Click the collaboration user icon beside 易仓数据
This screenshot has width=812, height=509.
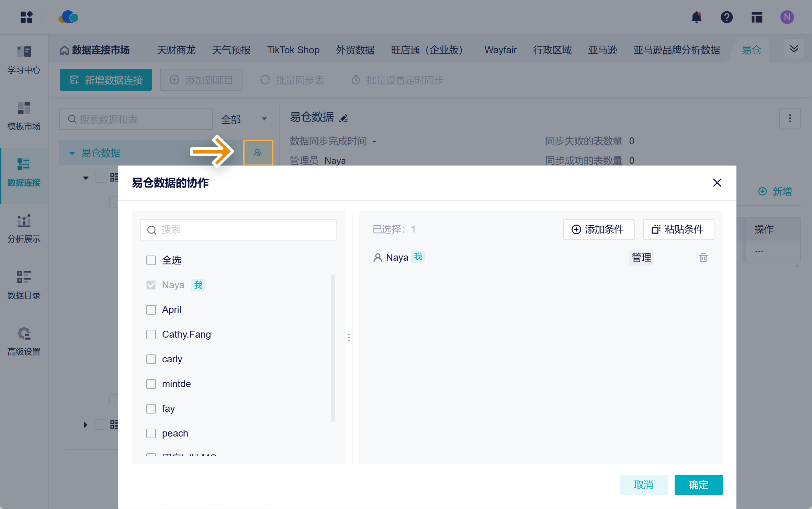click(258, 153)
